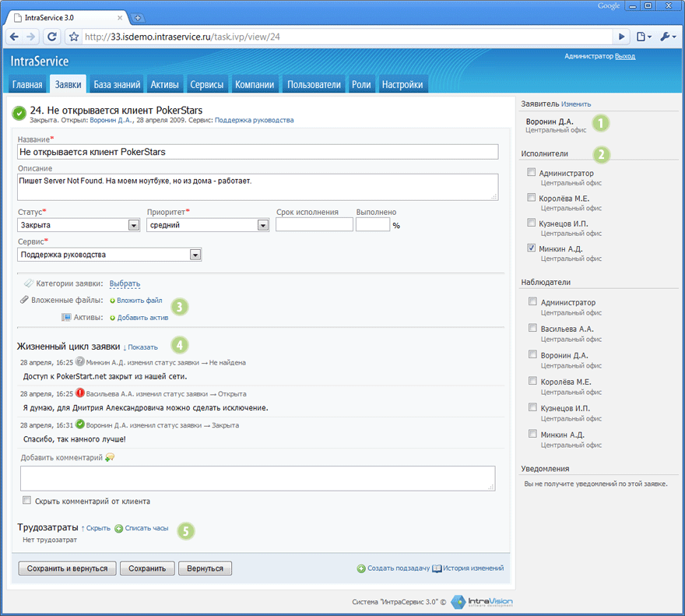This screenshot has width=685, height=616.
Task: Check Васильева А.А. under Наблюдатели
Action: [x=532, y=327]
